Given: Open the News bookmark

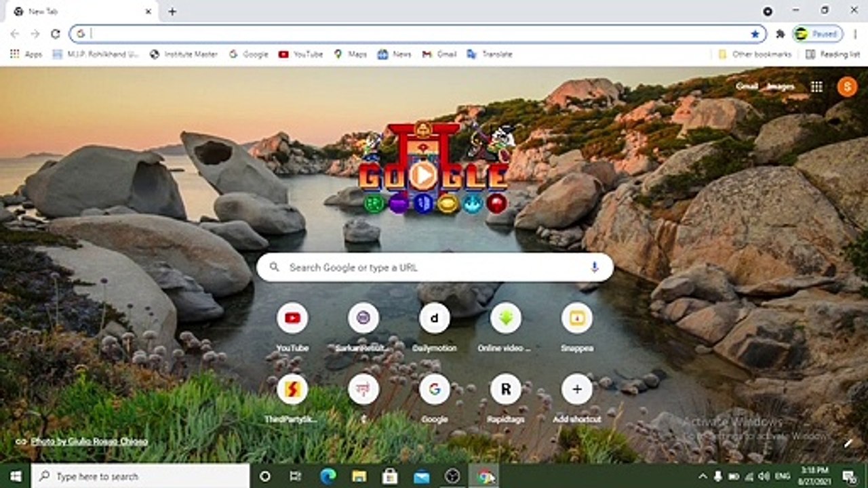Looking at the screenshot, I should [x=395, y=54].
